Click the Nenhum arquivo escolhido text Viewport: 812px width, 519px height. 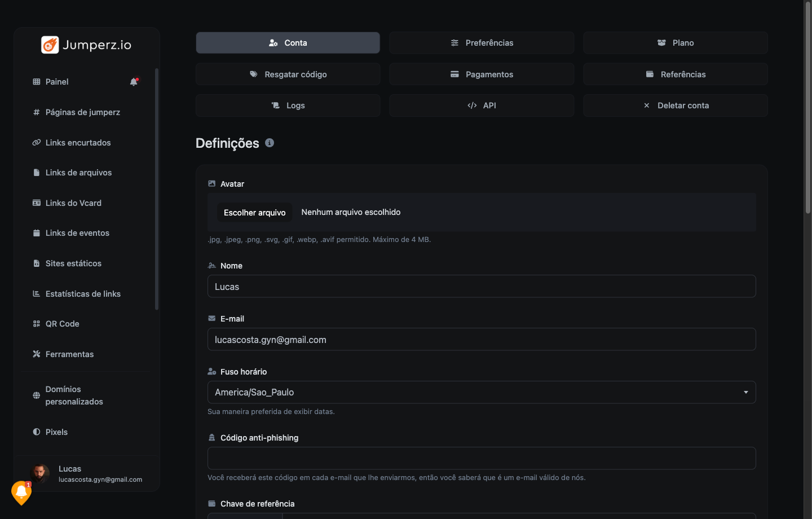pyautogui.click(x=351, y=212)
